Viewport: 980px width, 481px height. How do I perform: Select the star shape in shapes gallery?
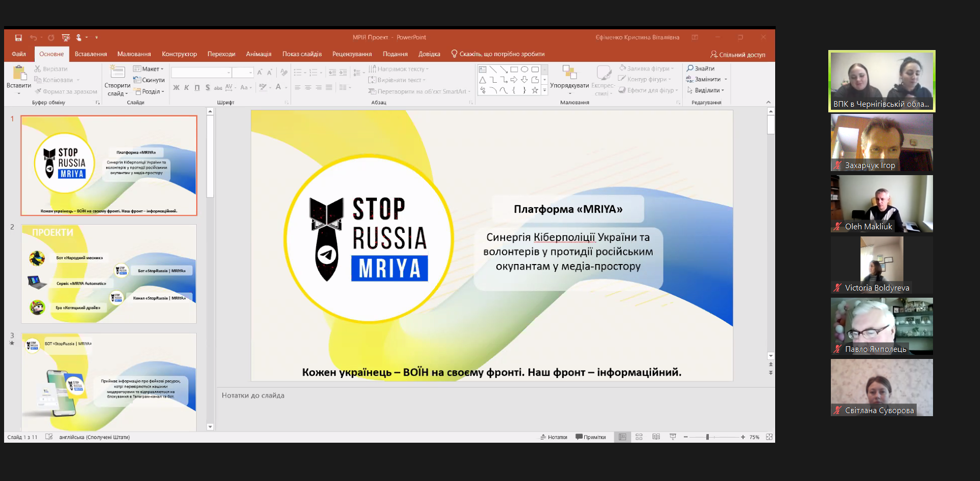[535, 90]
